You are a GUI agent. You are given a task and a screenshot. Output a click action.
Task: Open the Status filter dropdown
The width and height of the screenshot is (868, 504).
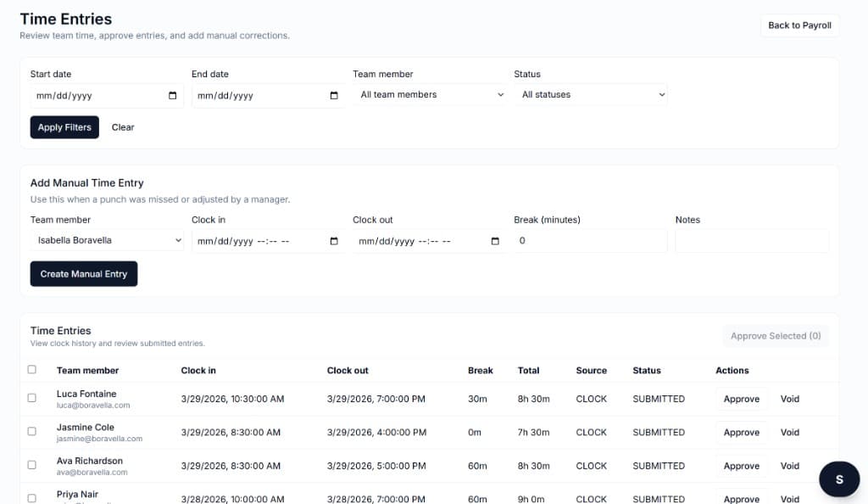tap(591, 94)
